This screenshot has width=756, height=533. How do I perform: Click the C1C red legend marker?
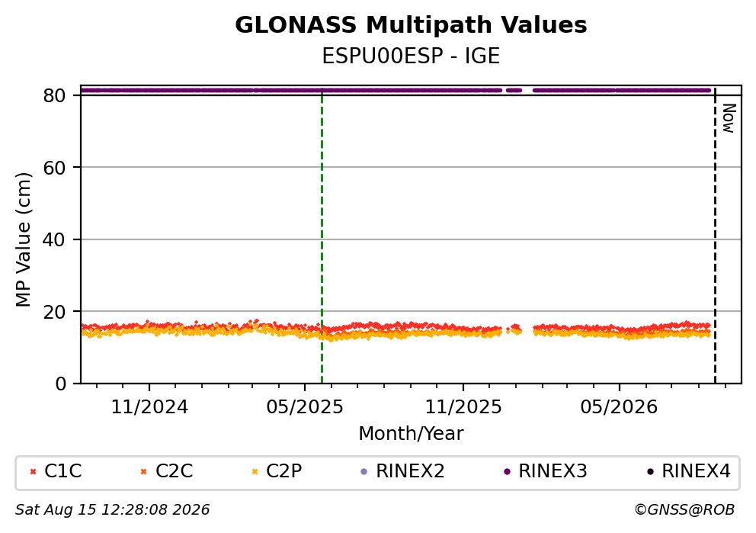[34, 472]
